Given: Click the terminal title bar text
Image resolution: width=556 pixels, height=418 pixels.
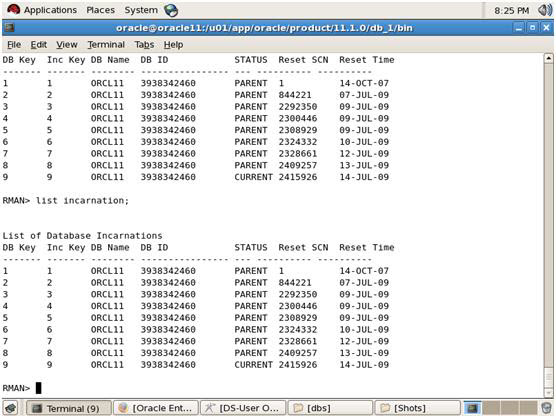Looking at the screenshot, I should pos(264,28).
